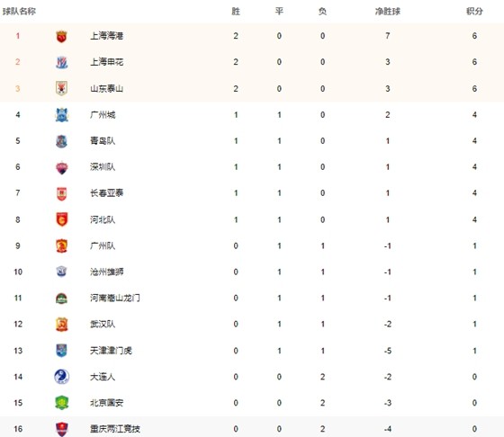The image size is (504, 437).
Task: Click the 重庆两江竞技 team badge
Action: tap(61, 429)
